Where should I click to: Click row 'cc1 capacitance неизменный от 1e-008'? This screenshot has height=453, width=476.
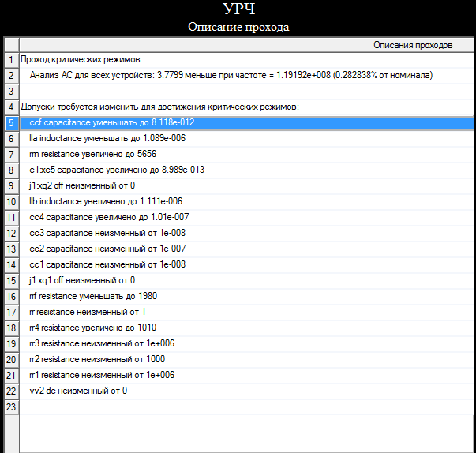246,264
